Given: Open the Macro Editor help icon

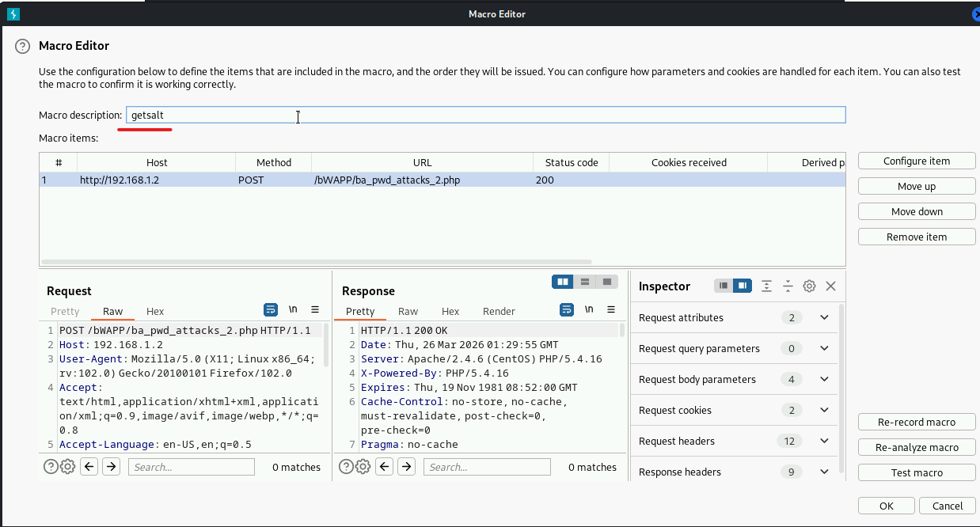Looking at the screenshot, I should point(22,47).
